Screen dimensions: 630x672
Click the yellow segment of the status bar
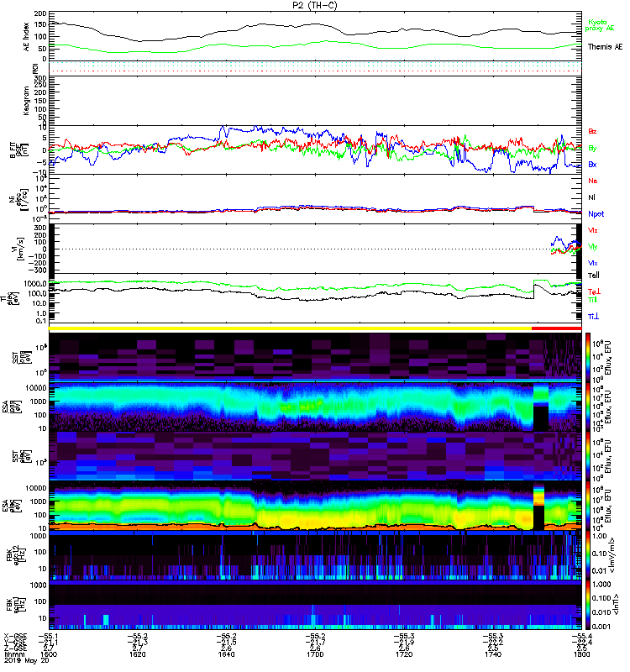290,328
